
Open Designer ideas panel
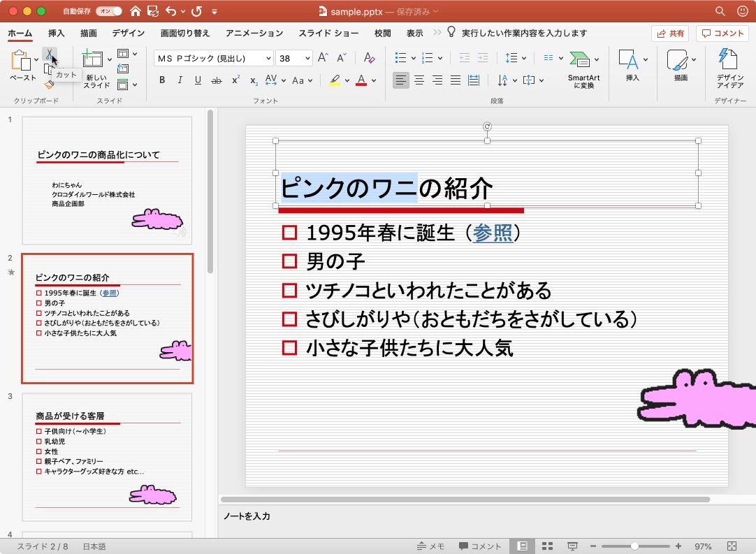point(729,68)
